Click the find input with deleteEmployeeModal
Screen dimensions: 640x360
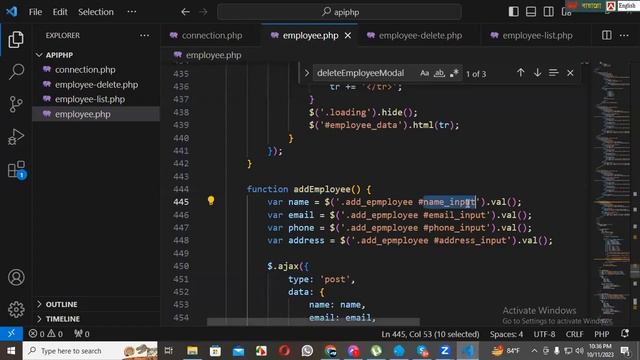(365, 73)
